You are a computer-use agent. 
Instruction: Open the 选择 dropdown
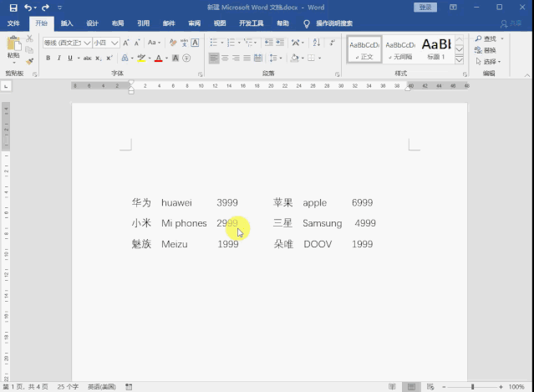pos(488,61)
